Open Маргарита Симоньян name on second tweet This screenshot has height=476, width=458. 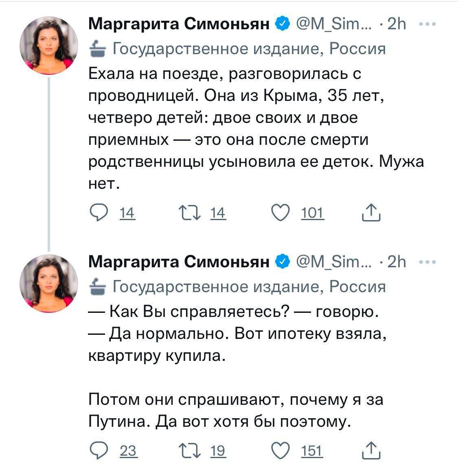pos(179,261)
